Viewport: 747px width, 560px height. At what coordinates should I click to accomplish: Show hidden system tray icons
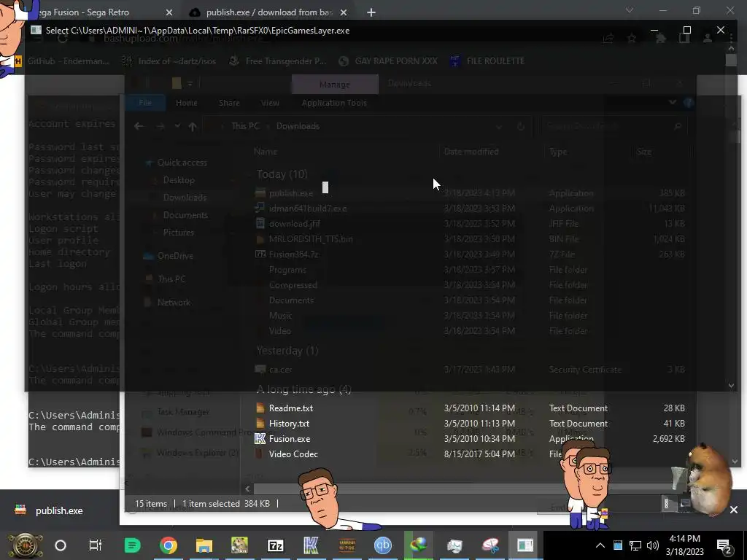600,545
